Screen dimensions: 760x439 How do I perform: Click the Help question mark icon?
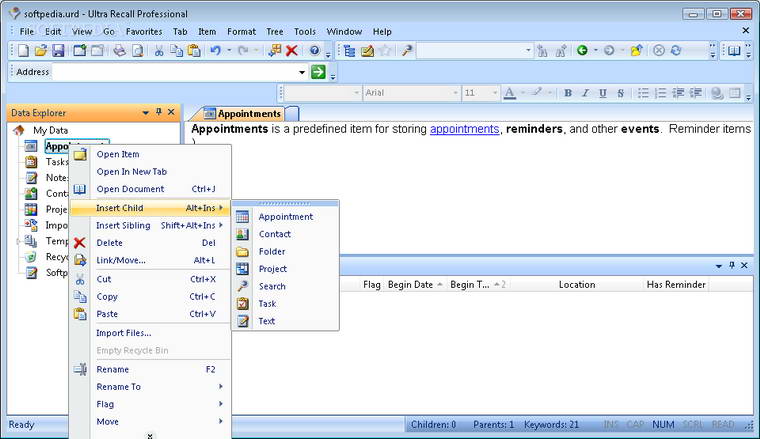[315, 50]
